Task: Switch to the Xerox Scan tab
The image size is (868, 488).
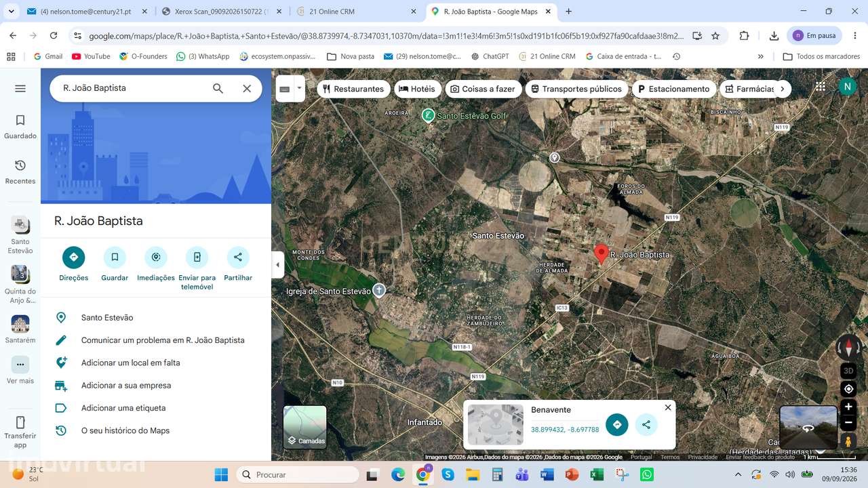Action: 220,12
